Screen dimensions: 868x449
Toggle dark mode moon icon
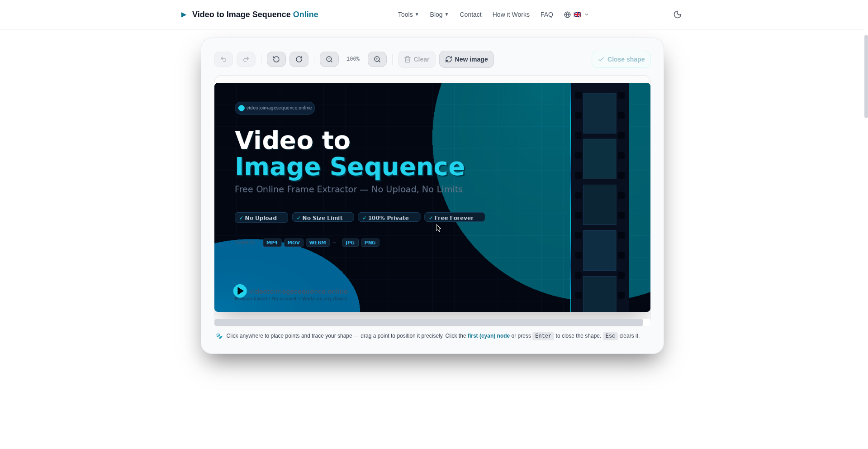click(x=678, y=14)
